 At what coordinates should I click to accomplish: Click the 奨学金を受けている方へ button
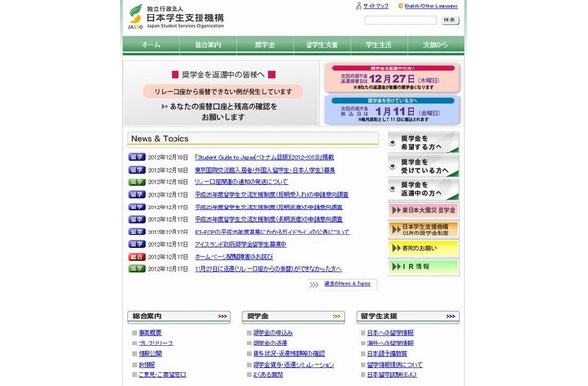point(423,166)
